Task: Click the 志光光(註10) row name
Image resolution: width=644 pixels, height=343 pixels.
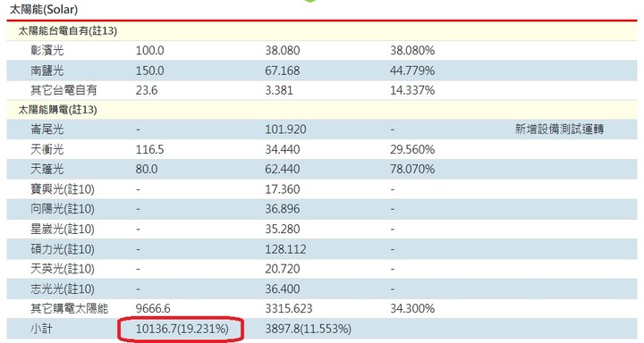Action: pos(63,289)
